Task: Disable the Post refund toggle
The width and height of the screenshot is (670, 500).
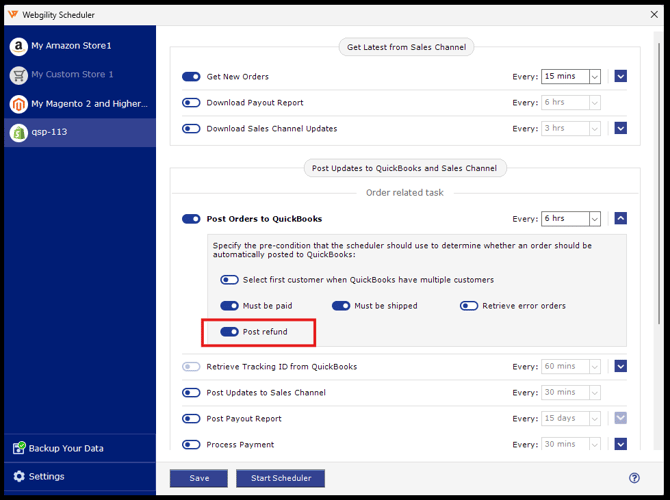Action: tap(229, 332)
